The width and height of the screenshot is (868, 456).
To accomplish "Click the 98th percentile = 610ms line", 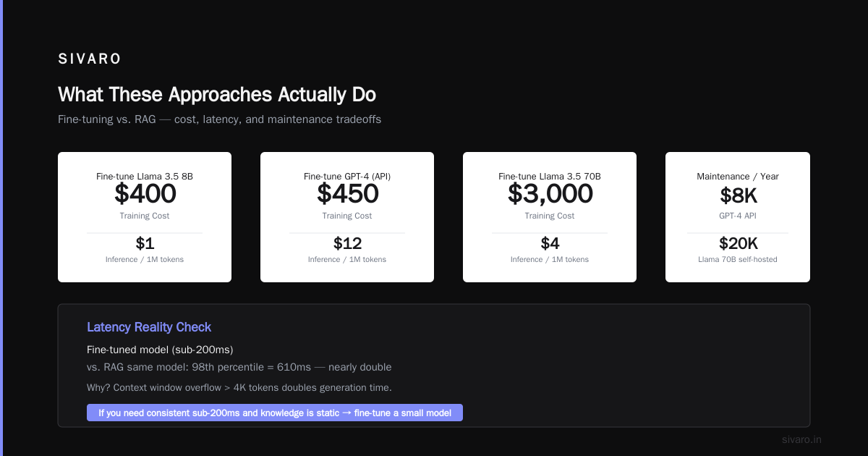I will 239,367.
